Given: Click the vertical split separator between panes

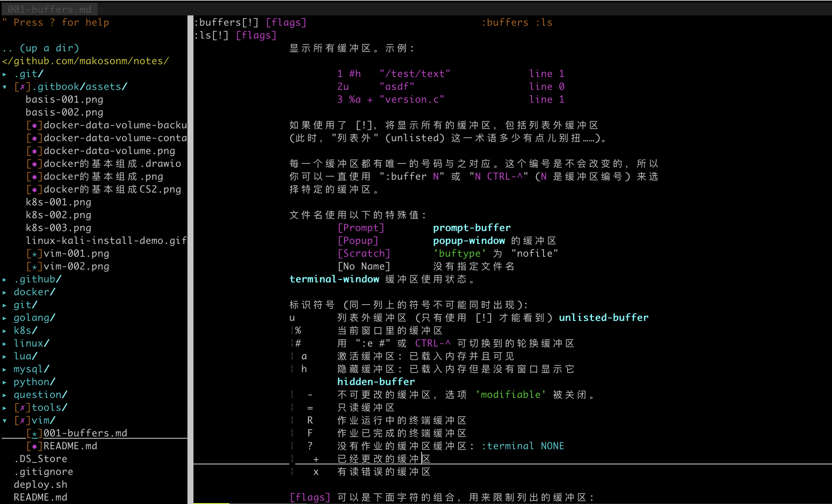Looking at the screenshot, I should tap(190, 257).
